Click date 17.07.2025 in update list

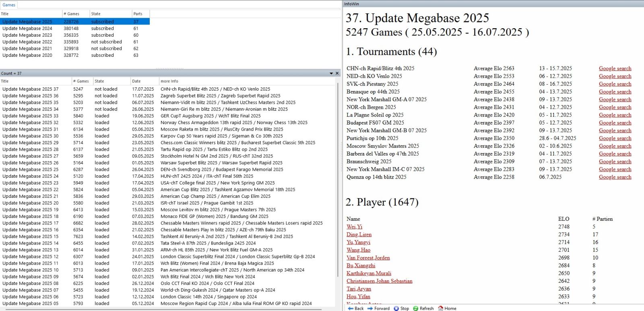(143, 89)
